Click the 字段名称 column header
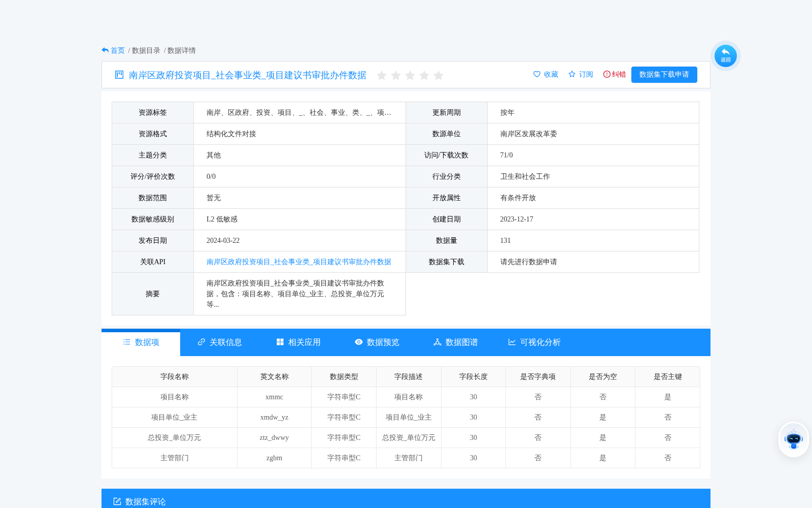 [175, 376]
